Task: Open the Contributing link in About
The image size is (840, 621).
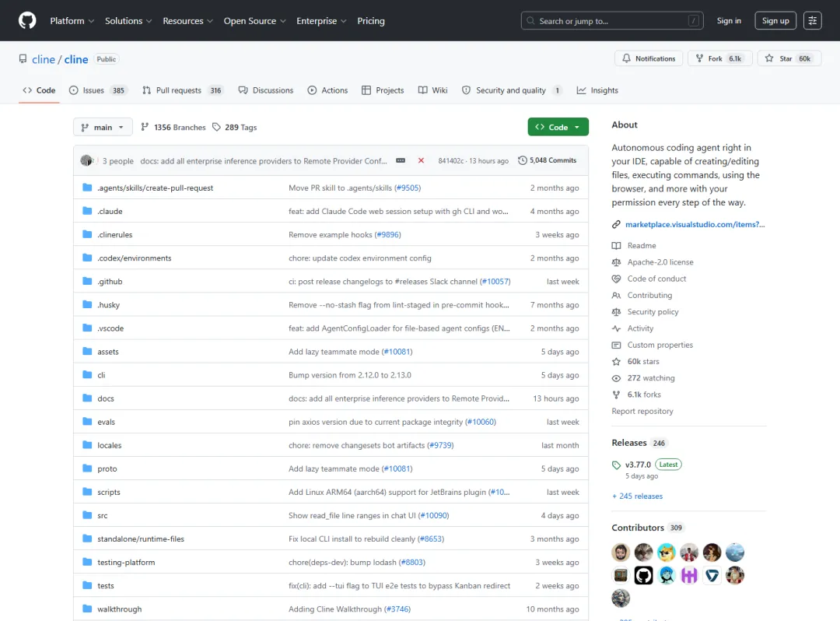Action: (x=649, y=295)
